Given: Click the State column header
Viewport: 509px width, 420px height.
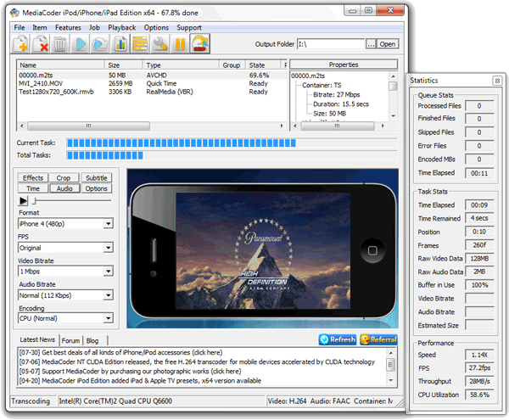Looking at the screenshot, I should [263, 65].
